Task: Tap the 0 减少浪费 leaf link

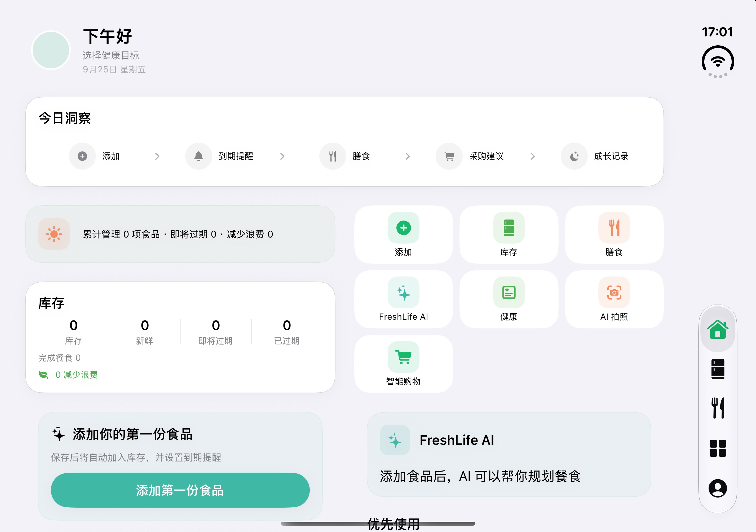Action: click(68, 375)
